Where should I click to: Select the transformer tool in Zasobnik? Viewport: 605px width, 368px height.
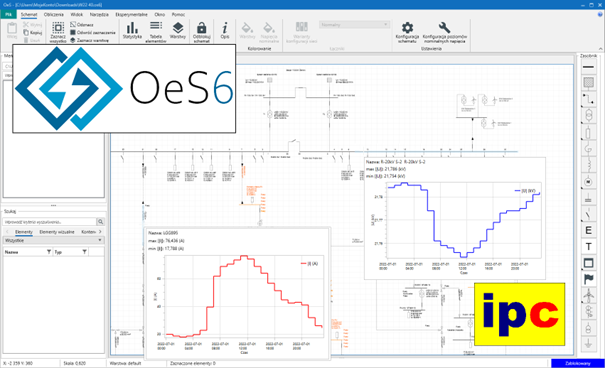pyautogui.click(x=588, y=115)
